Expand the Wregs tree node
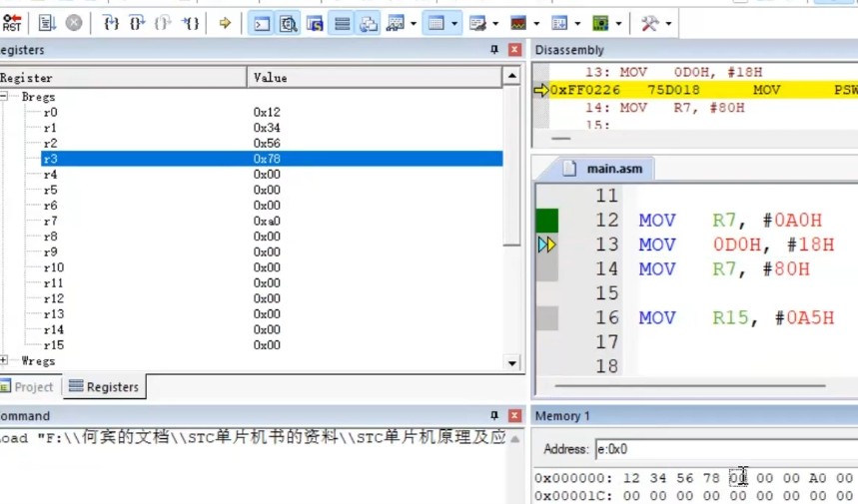The image size is (858, 504). coord(4,361)
